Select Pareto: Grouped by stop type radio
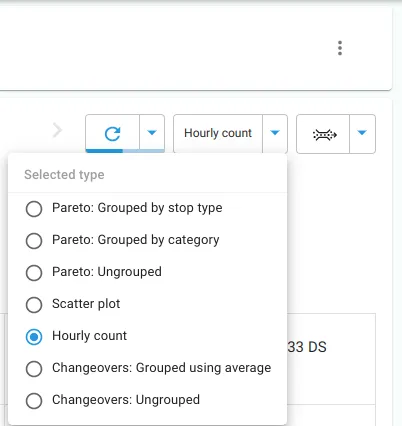This screenshot has height=426, width=402. (x=34, y=209)
